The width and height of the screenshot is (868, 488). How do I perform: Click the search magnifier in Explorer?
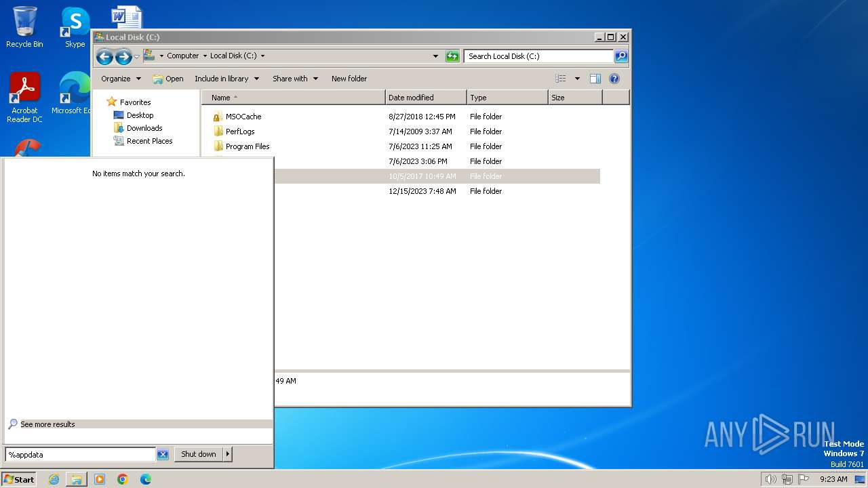[x=621, y=56]
